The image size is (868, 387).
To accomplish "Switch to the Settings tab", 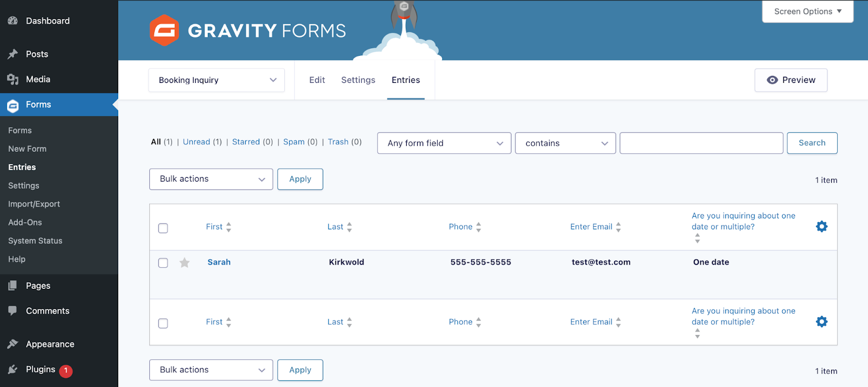I will (x=358, y=80).
